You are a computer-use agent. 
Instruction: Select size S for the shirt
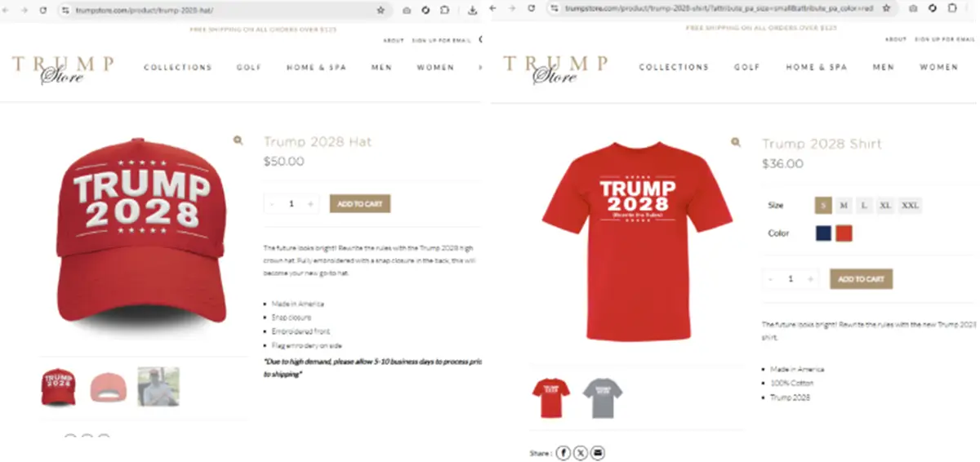click(824, 205)
